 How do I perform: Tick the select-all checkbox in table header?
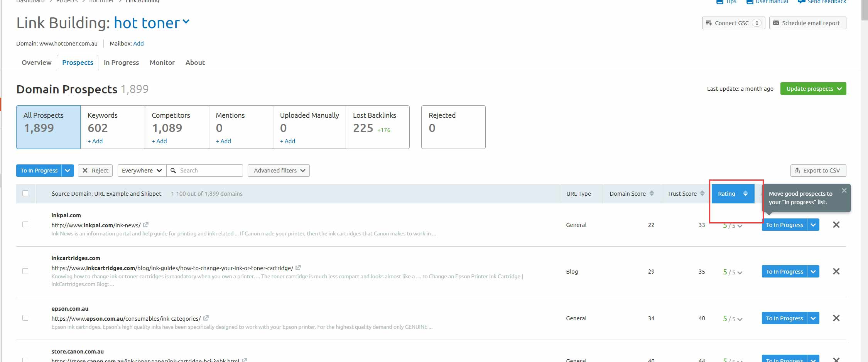25,193
